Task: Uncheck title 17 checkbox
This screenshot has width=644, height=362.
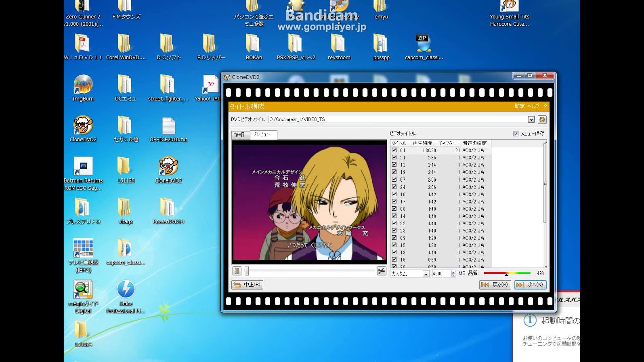Action: (394, 201)
